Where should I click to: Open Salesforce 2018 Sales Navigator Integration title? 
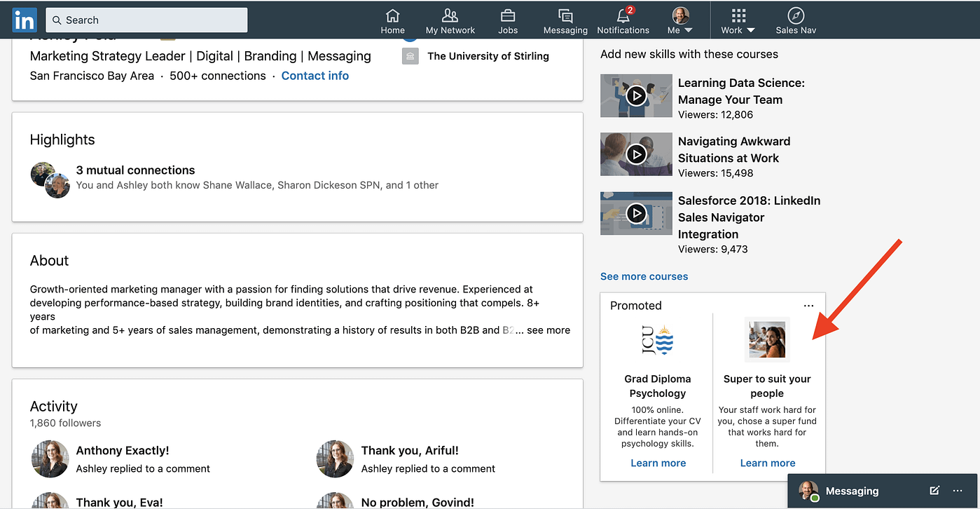tap(749, 217)
